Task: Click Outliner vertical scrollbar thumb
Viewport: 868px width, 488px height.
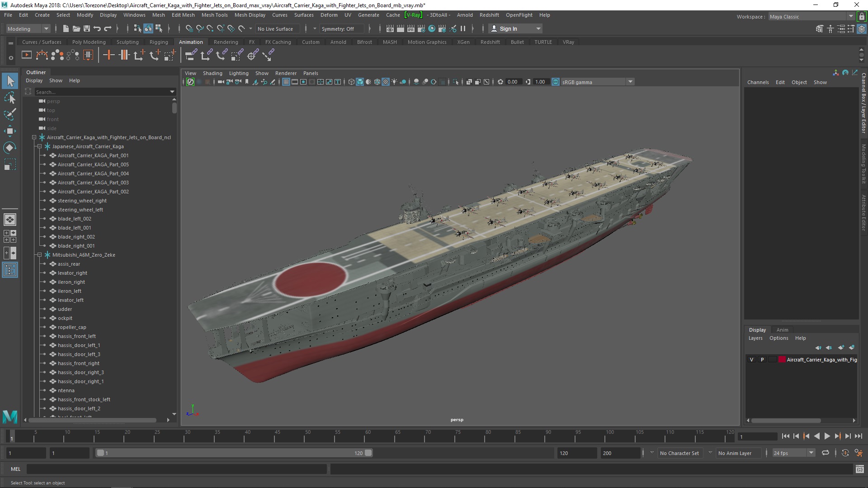Action: pyautogui.click(x=175, y=108)
